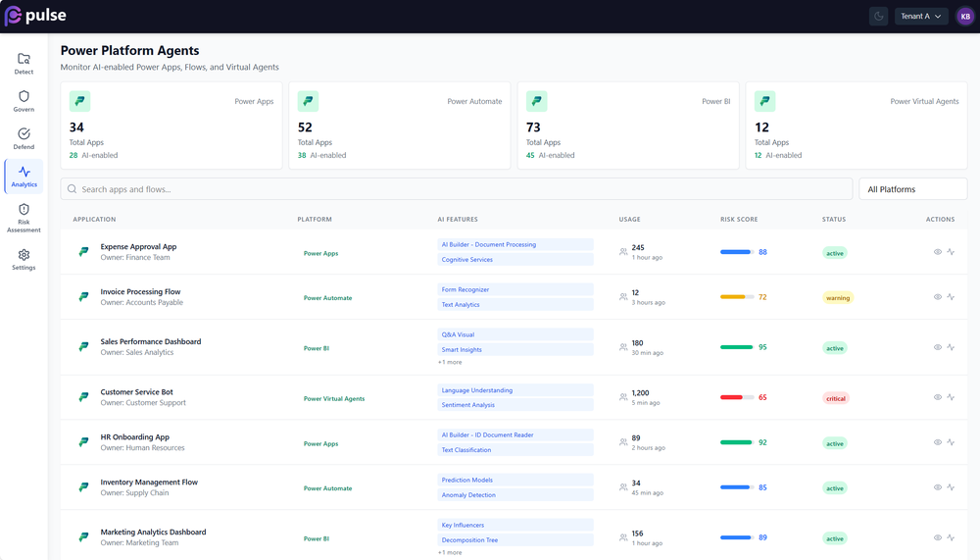980x560 pixels.
Task: Click the risk score bar showing 88
Action: pos(737,252)
